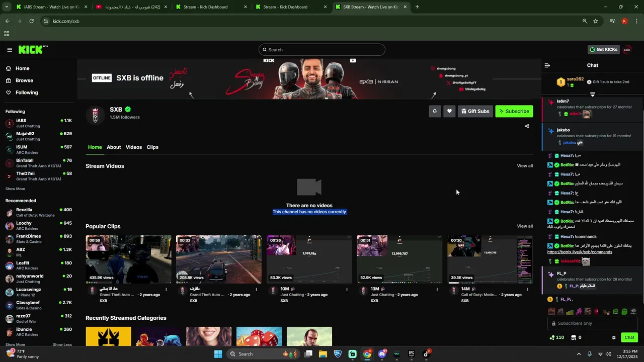Open the three-dot menu on 14M clip
This screenshot has height=362, width=644.
click(527, 289)
